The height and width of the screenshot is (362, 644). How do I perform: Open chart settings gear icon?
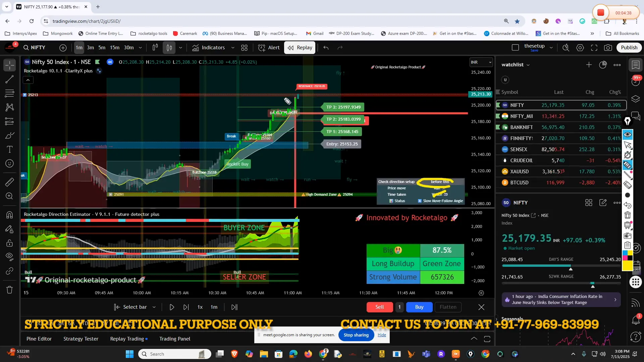[x=580, y=48]
